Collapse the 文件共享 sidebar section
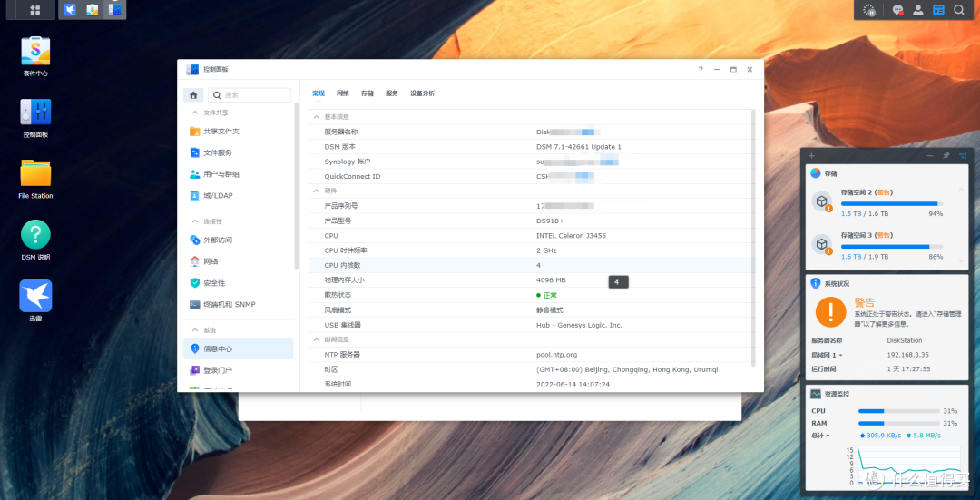 pyautogui.click(x=194, y=113)
